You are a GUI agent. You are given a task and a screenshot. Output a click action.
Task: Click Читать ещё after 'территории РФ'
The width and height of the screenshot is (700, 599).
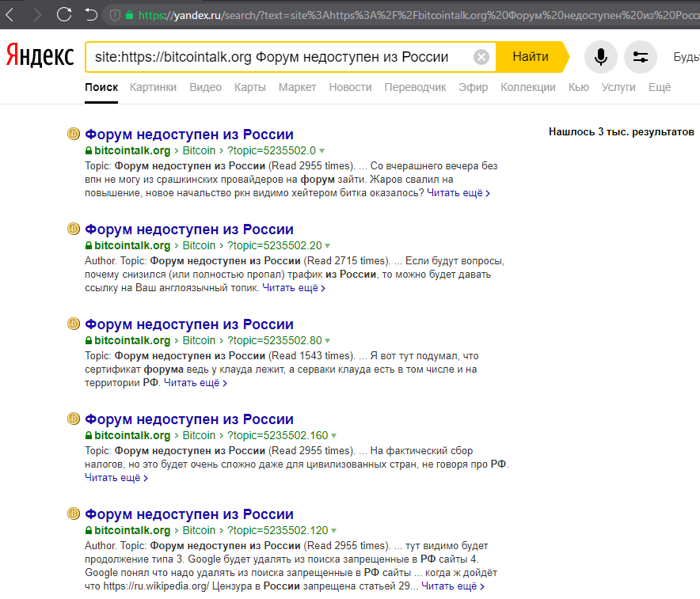(196, 383)
